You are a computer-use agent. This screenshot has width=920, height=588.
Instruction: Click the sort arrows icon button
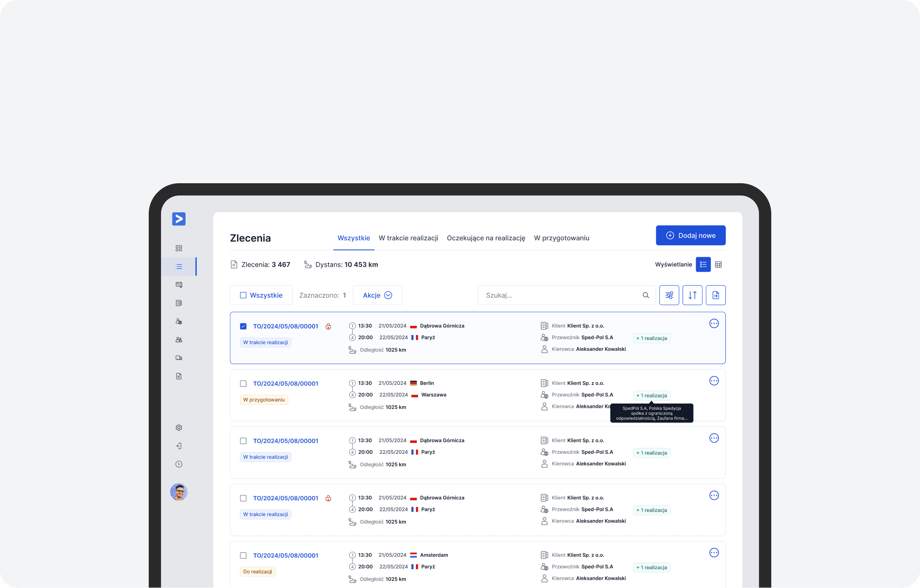point(692,295)
